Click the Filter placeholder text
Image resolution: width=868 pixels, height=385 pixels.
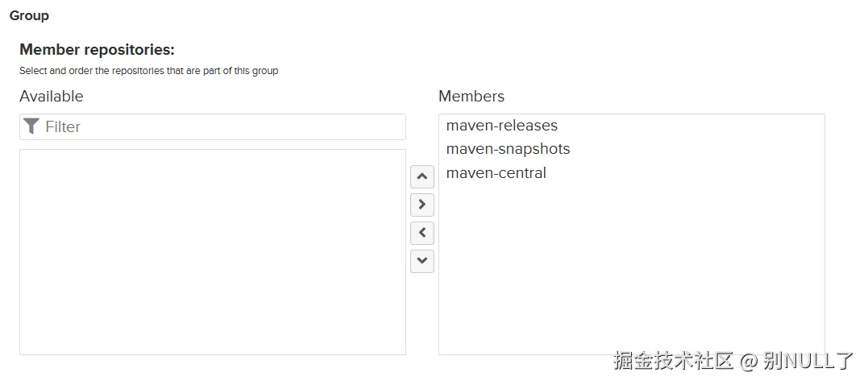[x=63, y=126]
